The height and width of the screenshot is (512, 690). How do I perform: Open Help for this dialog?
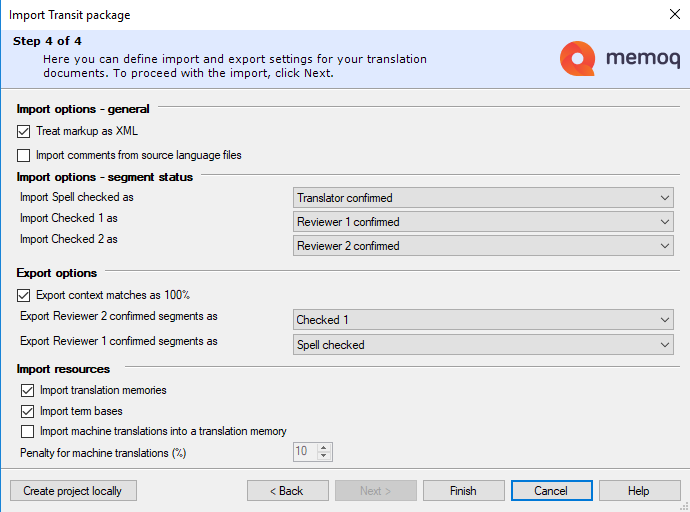point(639,491)
